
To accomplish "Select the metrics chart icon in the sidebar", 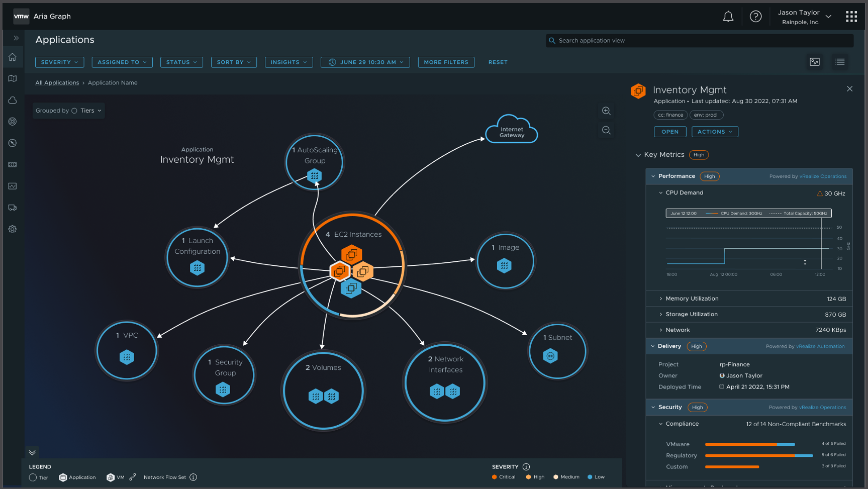I will (13, 186).
